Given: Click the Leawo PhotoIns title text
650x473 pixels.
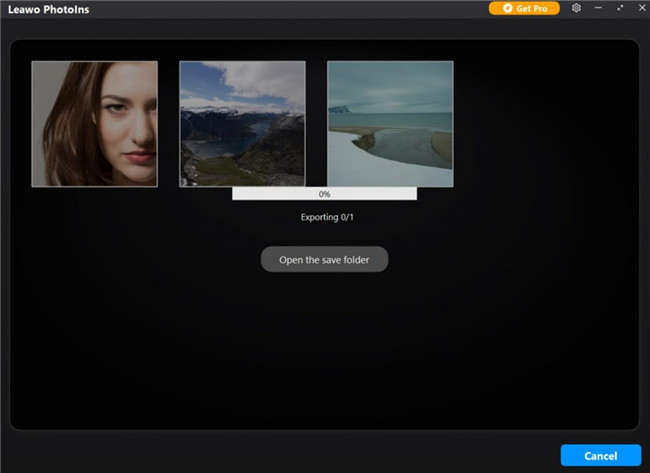Looking at the screenshot, I should pyautogui.click(x=49, y=10).
